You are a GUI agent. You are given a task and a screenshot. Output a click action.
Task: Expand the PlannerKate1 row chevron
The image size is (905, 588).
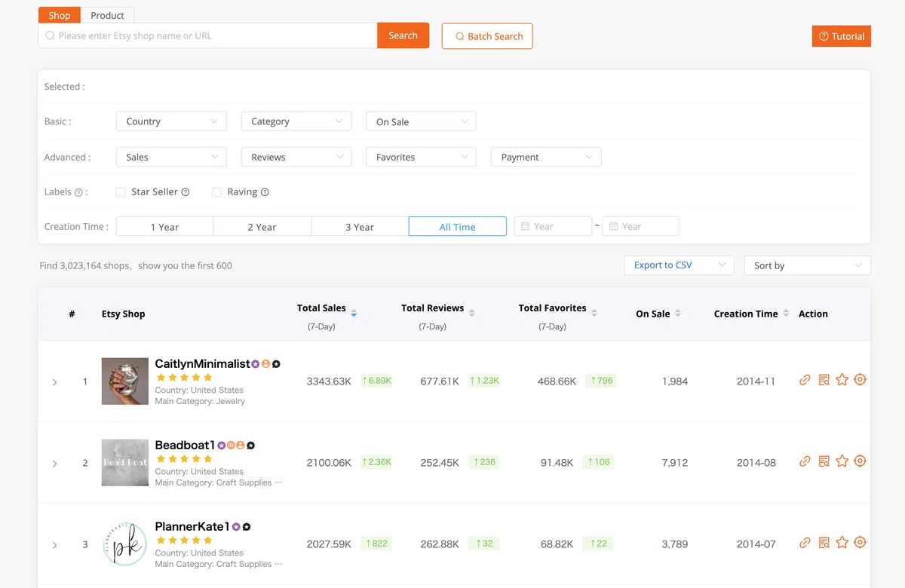(x=55, y=545)
